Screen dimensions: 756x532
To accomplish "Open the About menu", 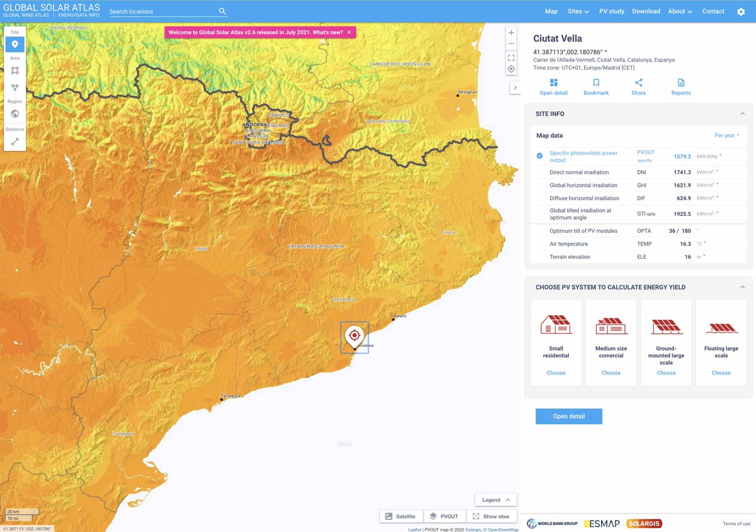I will 680,11.
